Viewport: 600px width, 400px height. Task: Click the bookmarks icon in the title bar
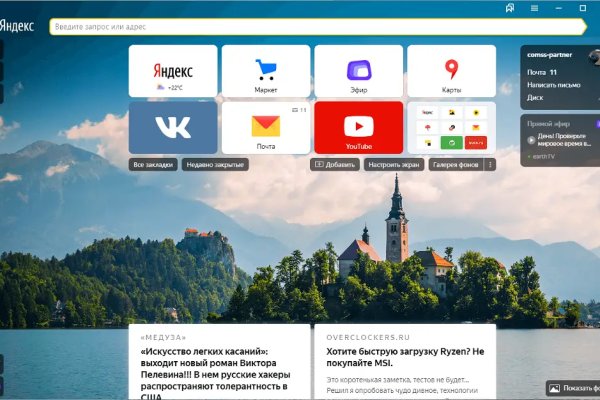(x=510, y=8)
